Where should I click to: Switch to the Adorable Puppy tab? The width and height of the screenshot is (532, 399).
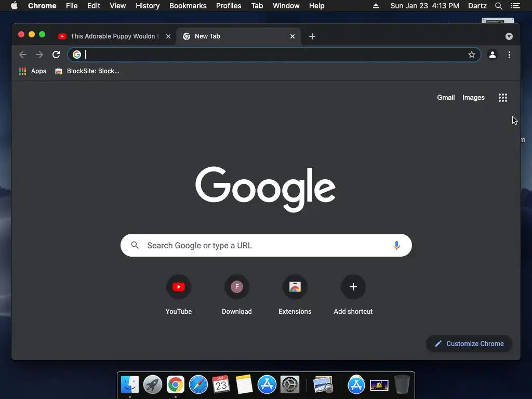tap(115, 36)
